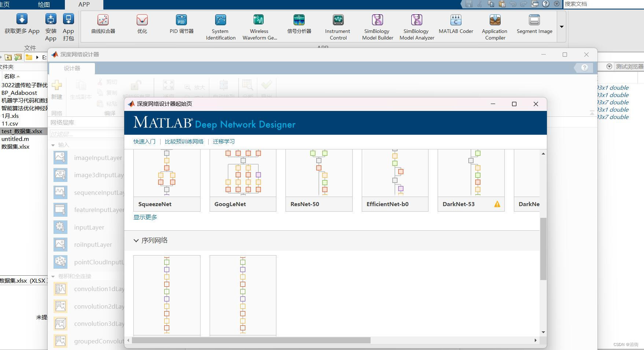Select the pointCloudInputLayer icon
644x350 pixels.
click(x=60, y=262)
